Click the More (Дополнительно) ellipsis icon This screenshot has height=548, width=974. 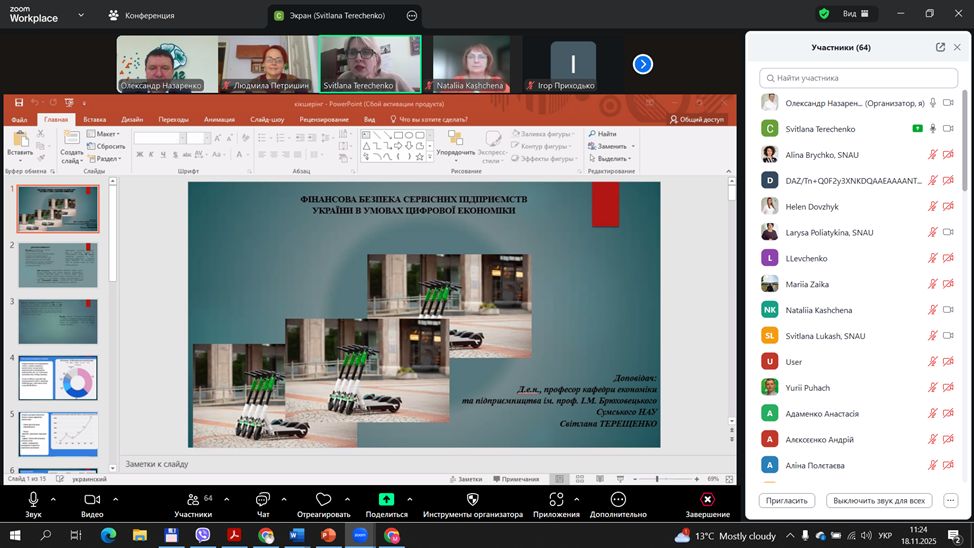pos(618,499)
